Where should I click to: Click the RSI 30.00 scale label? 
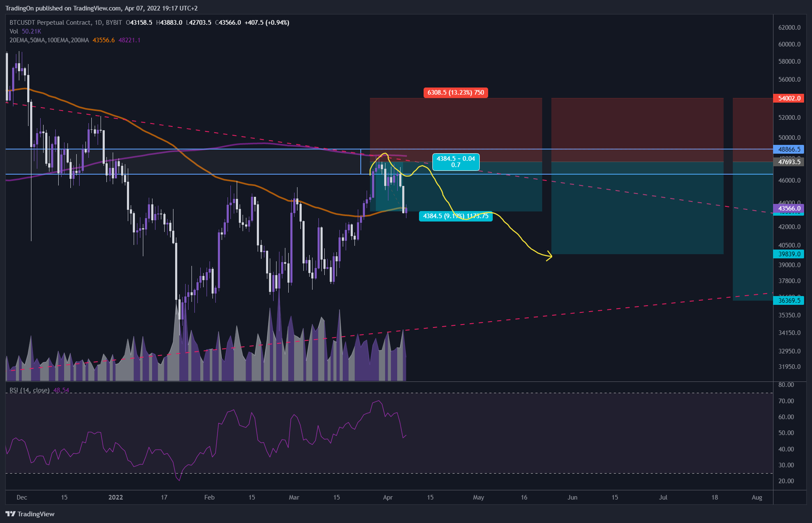[x=786, y=465]
